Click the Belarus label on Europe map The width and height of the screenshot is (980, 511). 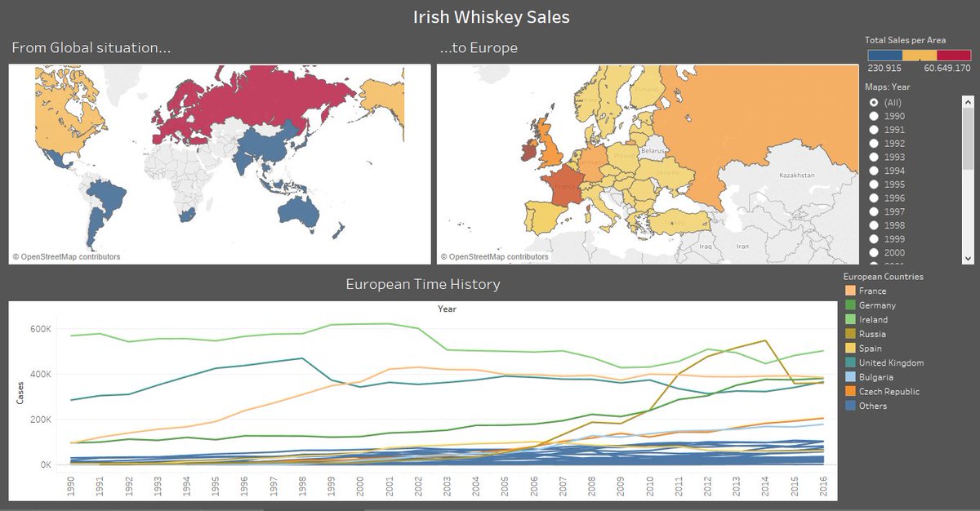pyautogui.click(x=653, y=151)
